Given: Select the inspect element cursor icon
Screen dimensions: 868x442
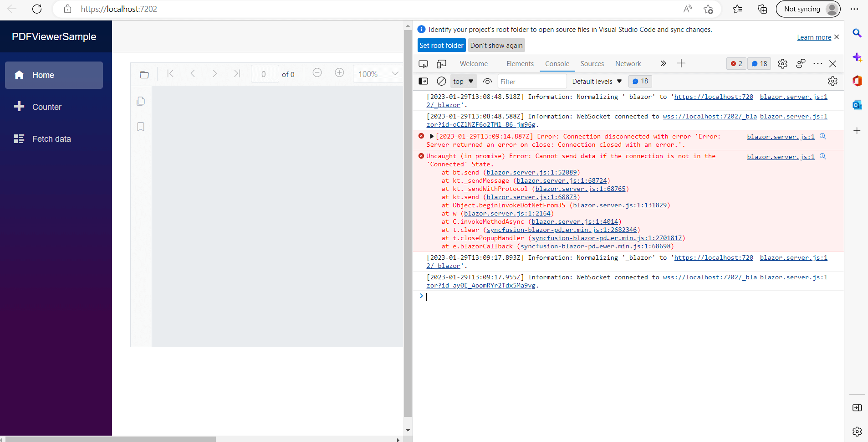Looking at the screenshot, I should click(x=423, y=64).
